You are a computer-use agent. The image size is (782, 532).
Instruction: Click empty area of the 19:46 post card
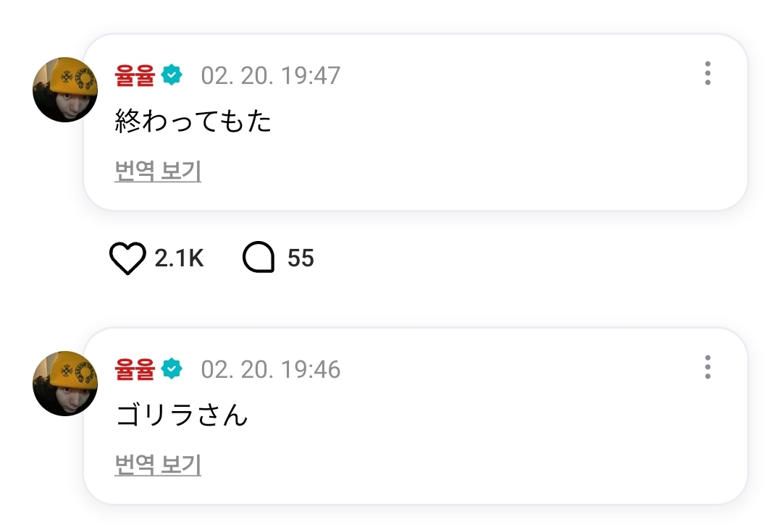click(x=507, y=442)
